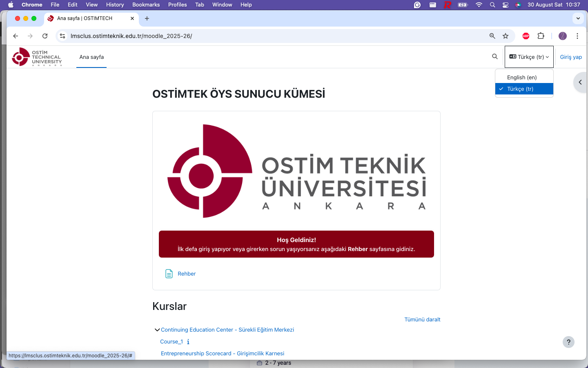
Task: Reload the page with the refresh icon
Action: [x=45, y=36]
